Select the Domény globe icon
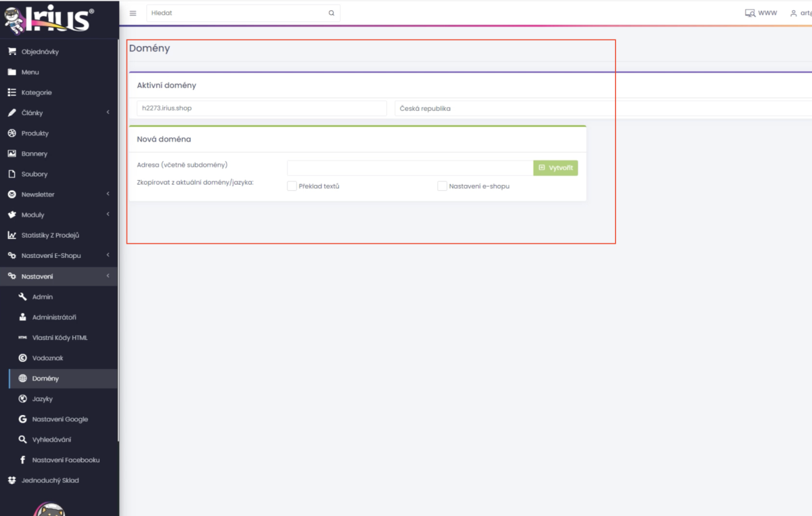This screenshot has height=516, width=812. (x=22, y=379)
